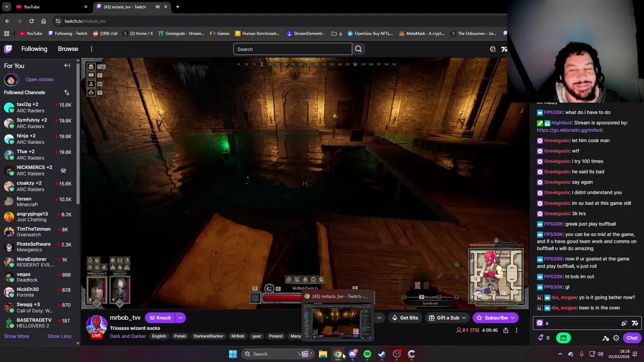Screen dimensions: 644x362
Task: Toggle the microphone tray icon
Action: tap(582, 354)
